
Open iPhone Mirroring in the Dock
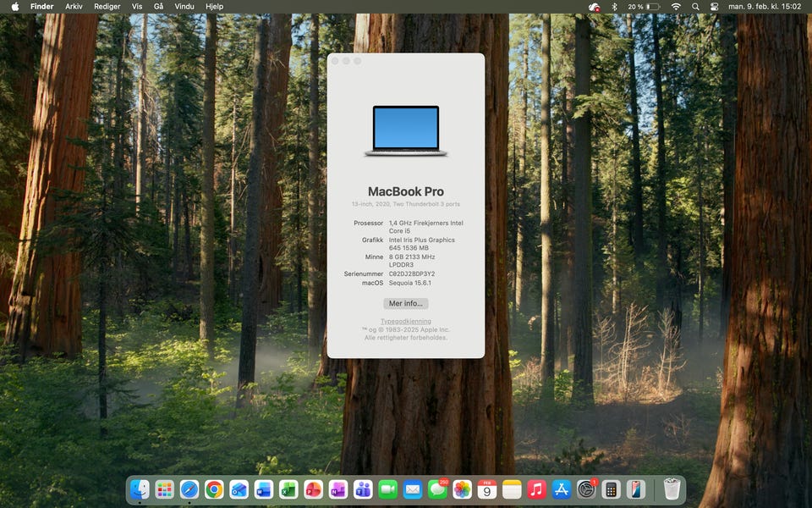click(x=636, y=489)
